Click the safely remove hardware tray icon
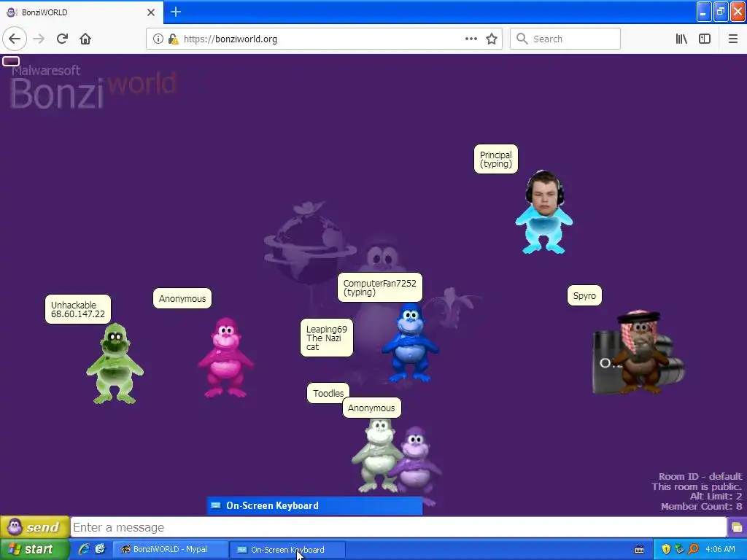 [679, 549]
